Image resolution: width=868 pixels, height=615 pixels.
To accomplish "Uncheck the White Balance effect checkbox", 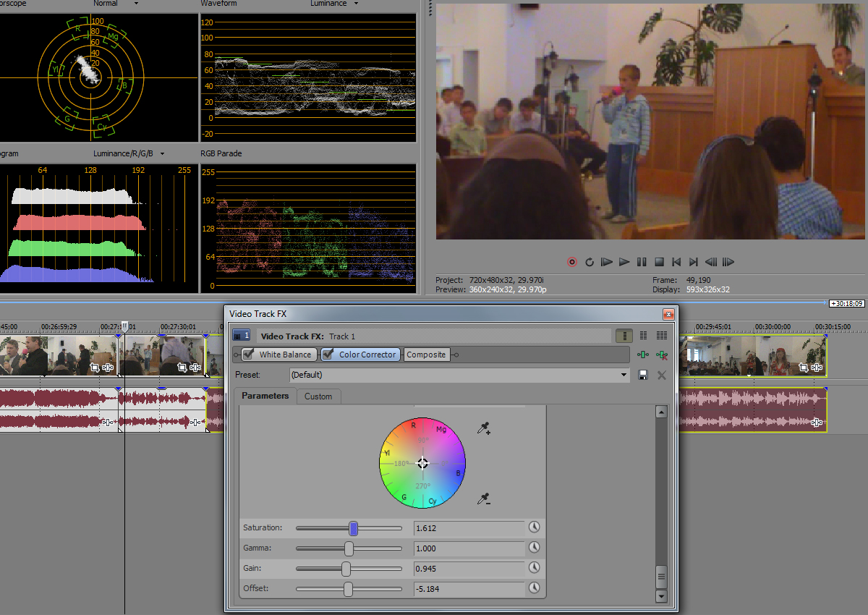I will [248, 355].
